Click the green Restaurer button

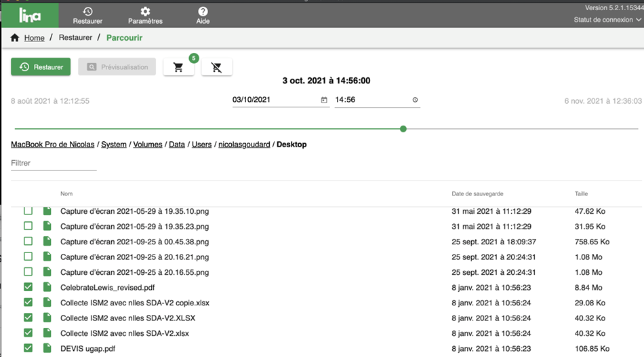click(41, 67)
